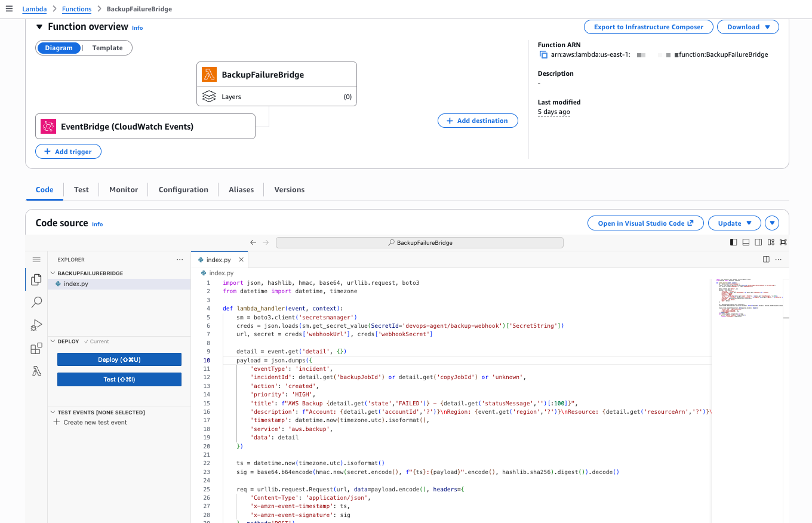Click Export to Infrastructure Composer

coord(648,27)
